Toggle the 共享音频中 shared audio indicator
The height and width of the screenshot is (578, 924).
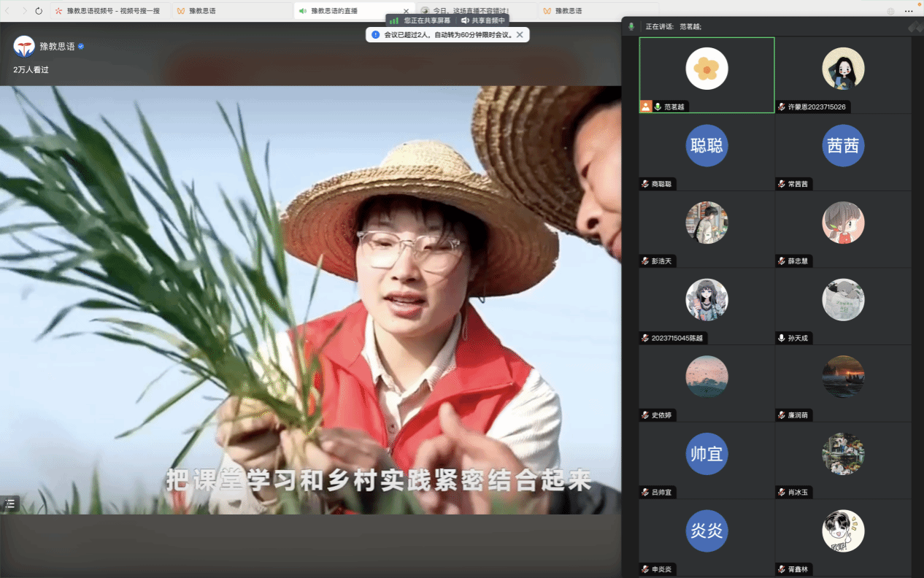click(x=482, y=20)
